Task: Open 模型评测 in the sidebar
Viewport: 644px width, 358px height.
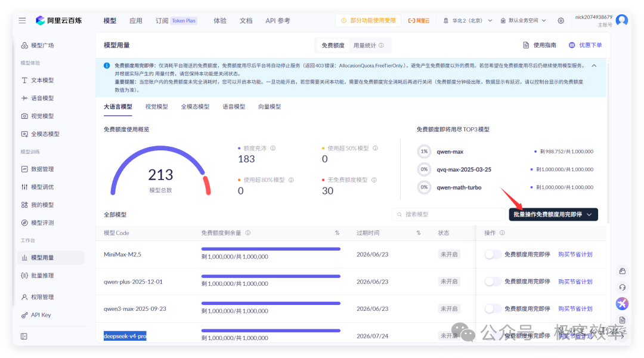Action: (x=38, y=223)
